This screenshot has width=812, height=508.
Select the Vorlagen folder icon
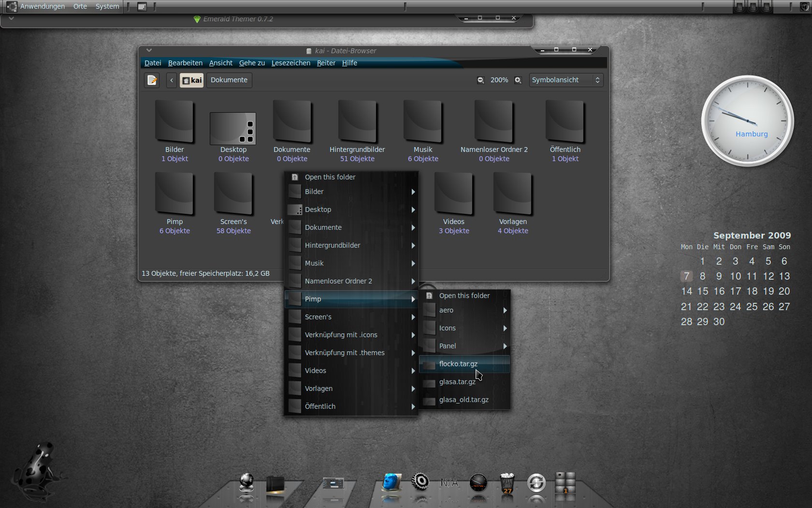pyautogui.click(x=513, y=194)
